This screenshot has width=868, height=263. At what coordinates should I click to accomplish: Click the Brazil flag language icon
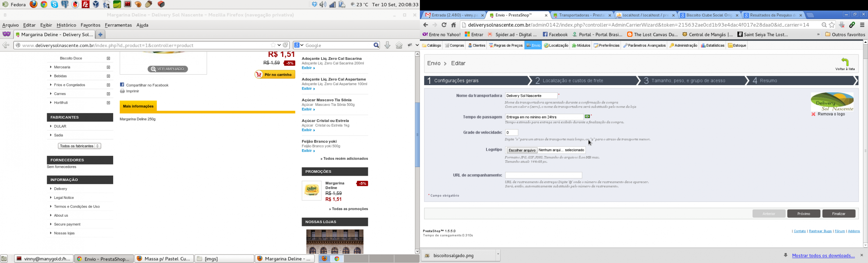(587, 117)
